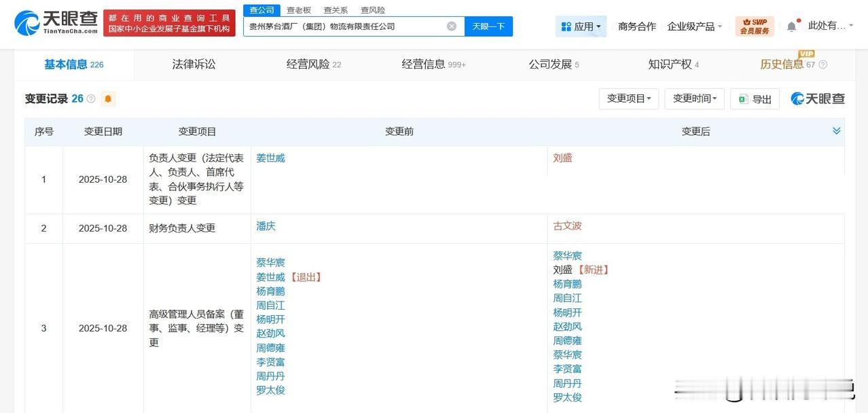
Task: Select the 查关系 search tab
Action: pyautogui.click(x=336, y=10)
